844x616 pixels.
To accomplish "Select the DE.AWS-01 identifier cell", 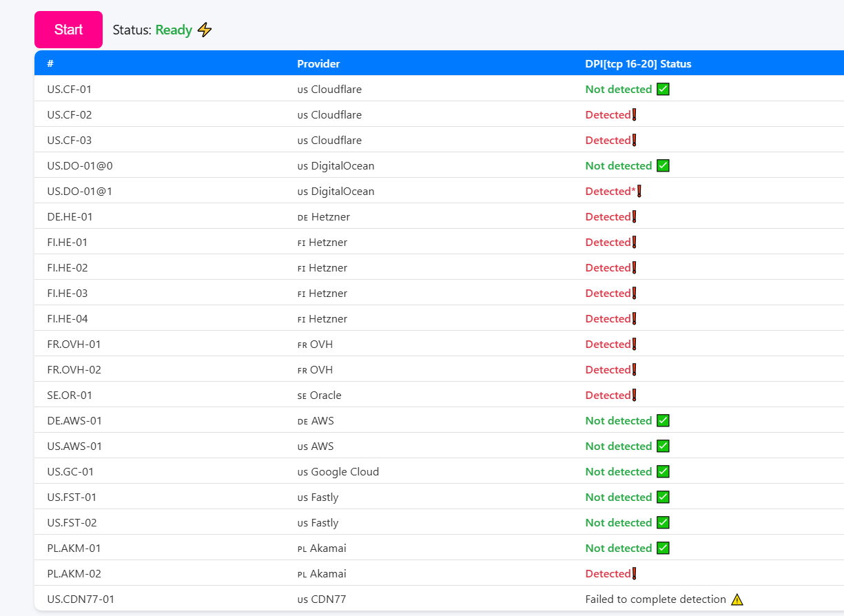I will pos(74,420).
